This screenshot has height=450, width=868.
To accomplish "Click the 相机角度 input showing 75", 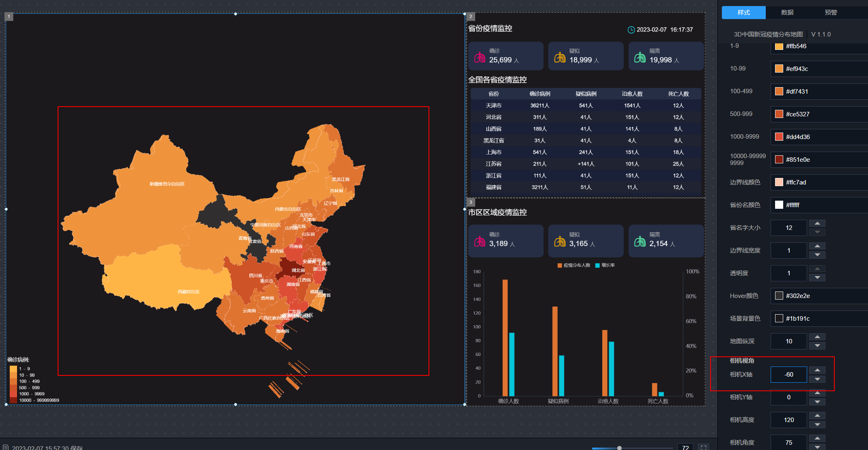I will 789,442.
